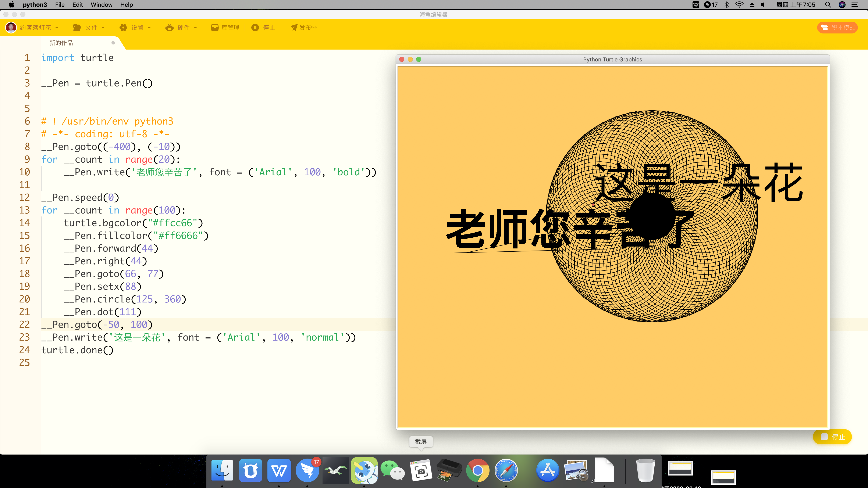Click the sea turtle editor icon in the Dock

(364, 470)
